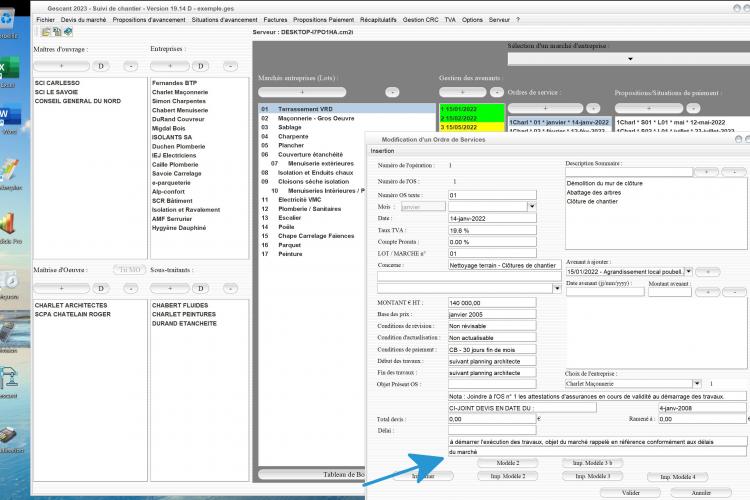Click the Annuler button

pos(701,492)
